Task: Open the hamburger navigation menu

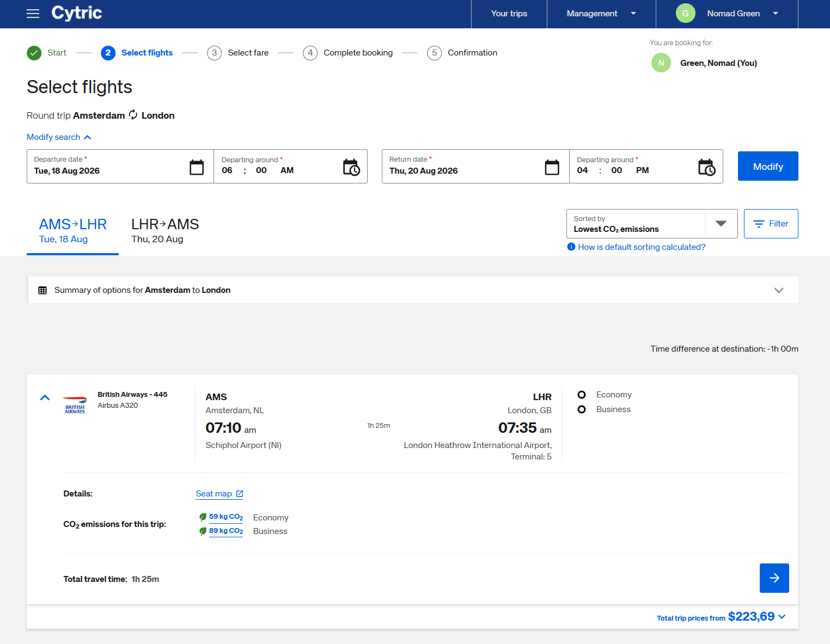Action: tap(33, 14)
